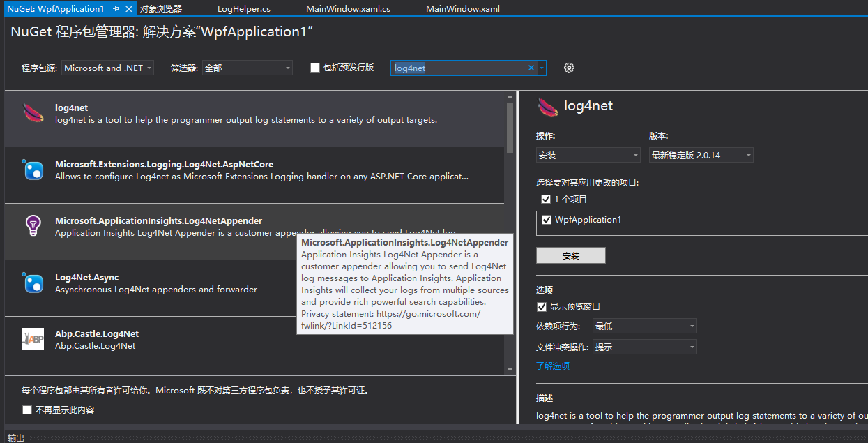Select the Microsoft.Extensions.Logging.Log4Net.AspNetCore package title
Viewport: 868px width, 443px height.
(x=164, y=164)
